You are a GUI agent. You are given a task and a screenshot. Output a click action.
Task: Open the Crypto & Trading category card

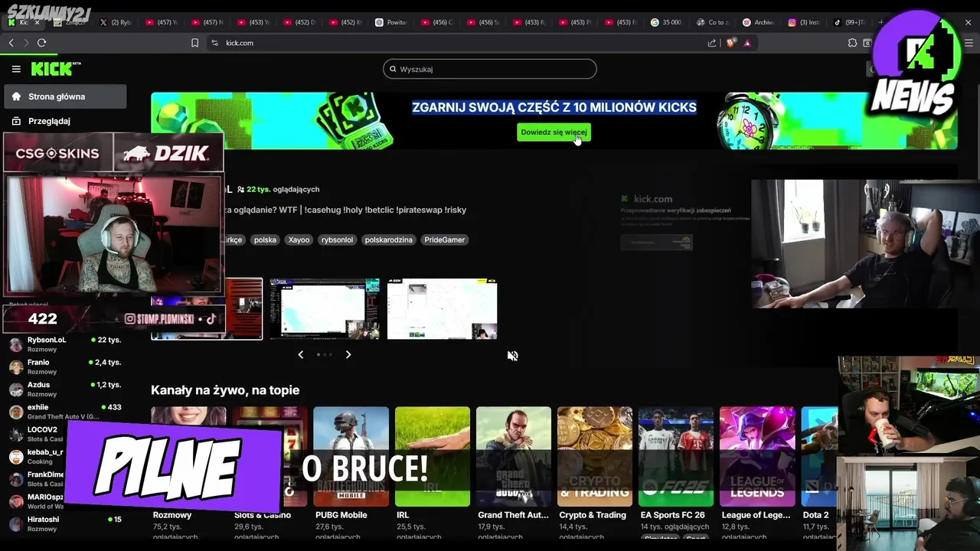click(595, 456)
